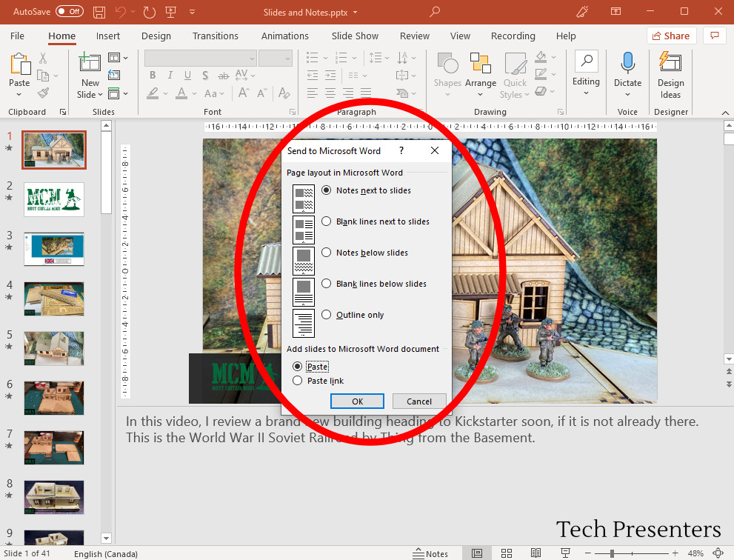This screenshot has width=734, height=560.
Task: Open the File tab
Action: (17, 36)
